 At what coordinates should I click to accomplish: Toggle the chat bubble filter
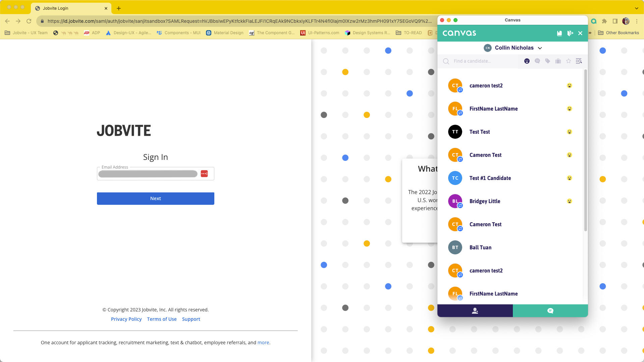click(x=537, y=61)
